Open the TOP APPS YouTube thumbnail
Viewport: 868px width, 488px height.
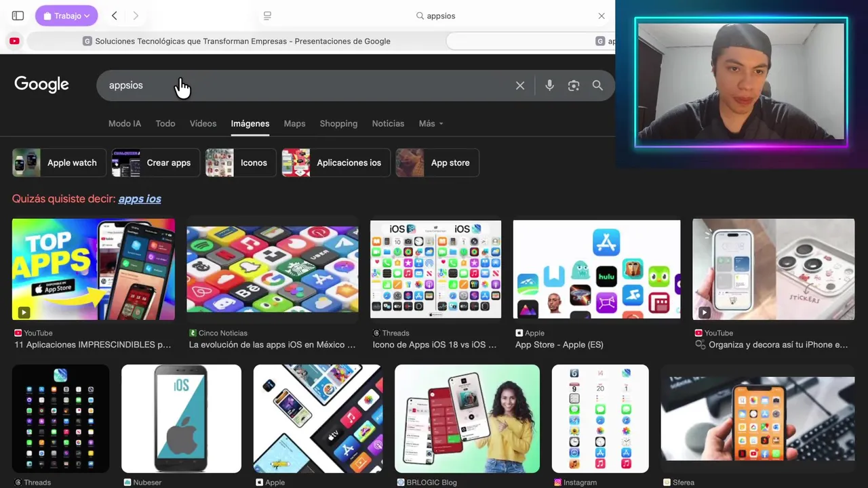(94, 269)
